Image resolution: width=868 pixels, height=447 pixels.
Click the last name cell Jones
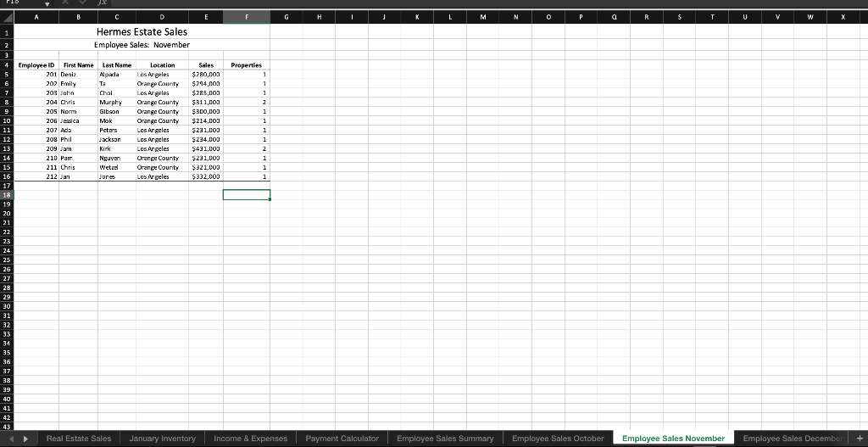(x=117, y=176)
